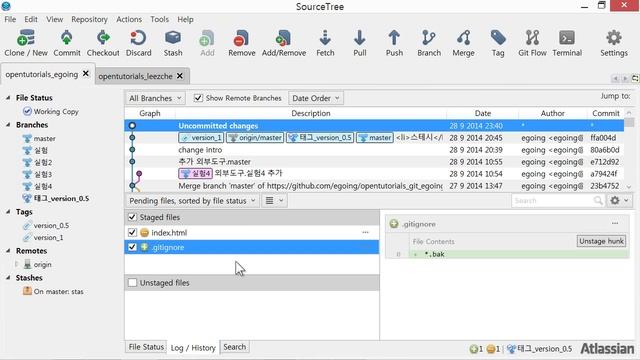Switch to the bottom Search tab
640x360 pixels.
click(235, 347)
